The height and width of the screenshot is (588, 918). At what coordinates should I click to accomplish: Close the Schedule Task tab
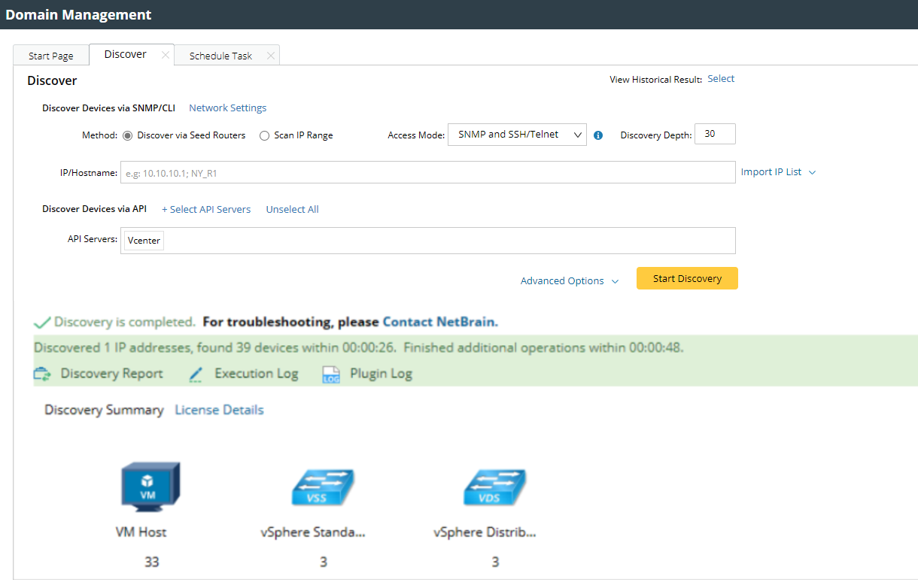pos(271,56)
